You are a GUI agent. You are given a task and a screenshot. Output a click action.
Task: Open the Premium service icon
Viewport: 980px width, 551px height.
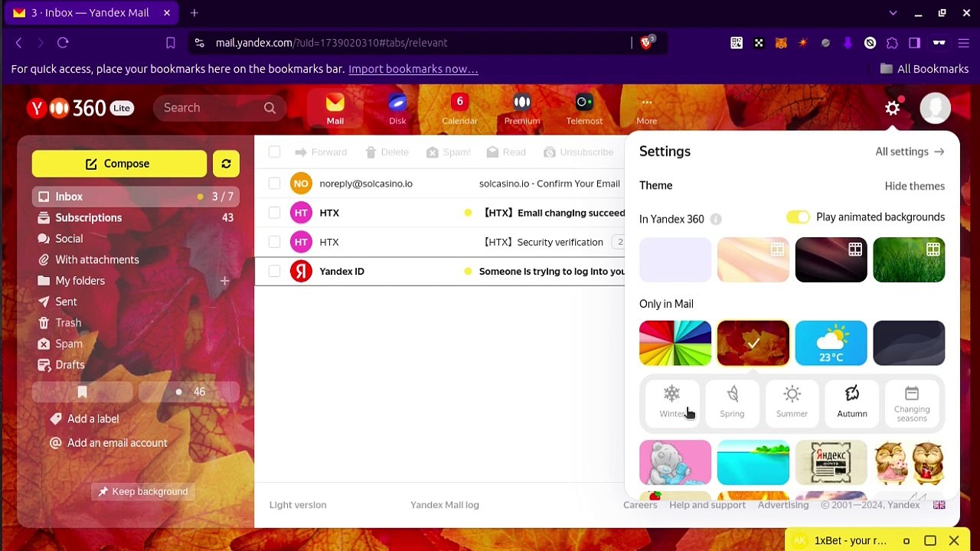(x=522, y=109)
